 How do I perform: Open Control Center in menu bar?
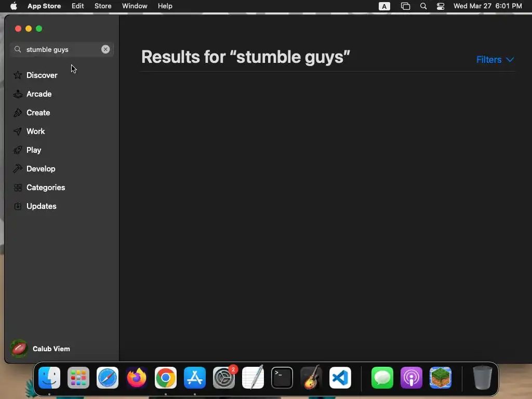(x=441, y=6)
